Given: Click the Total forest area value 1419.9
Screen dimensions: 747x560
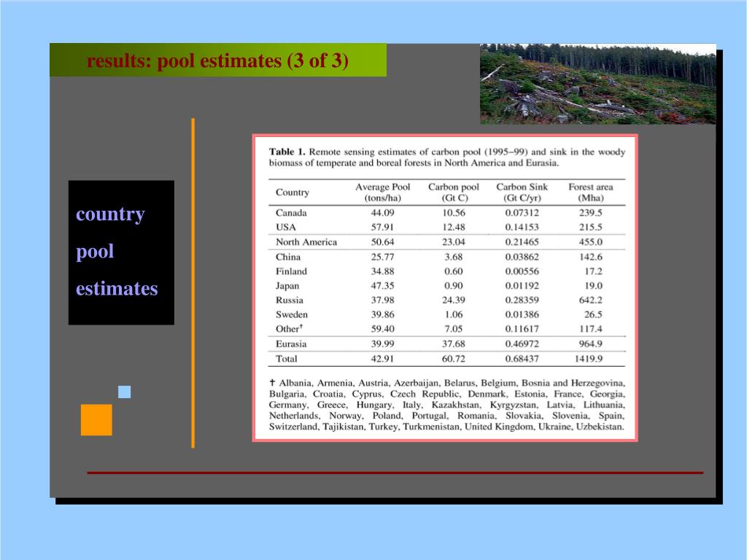Looking at the screenshot, I should point(588,359).
